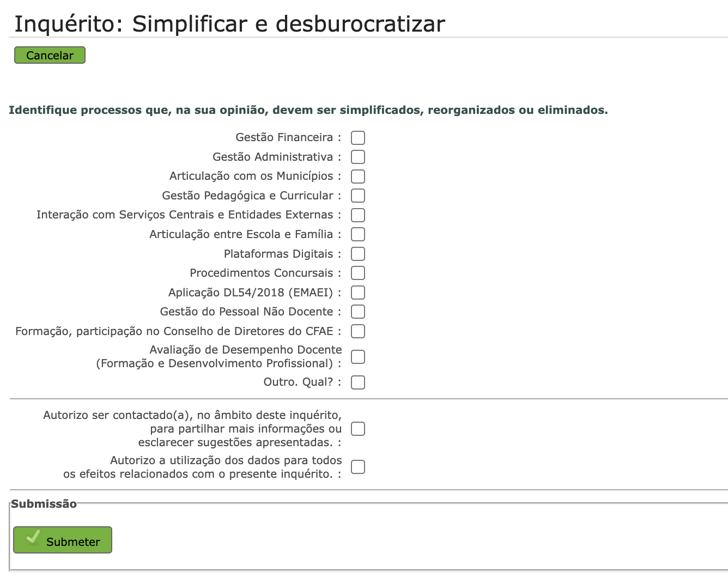This screenshot has width=728, height=584.
Task: Enable Avaliação de Desempenho Docente checkbox
Action: point(358,357)
